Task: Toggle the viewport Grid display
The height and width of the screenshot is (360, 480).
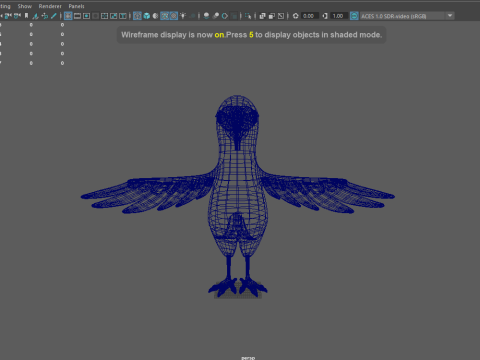Action: pos(68,16)
